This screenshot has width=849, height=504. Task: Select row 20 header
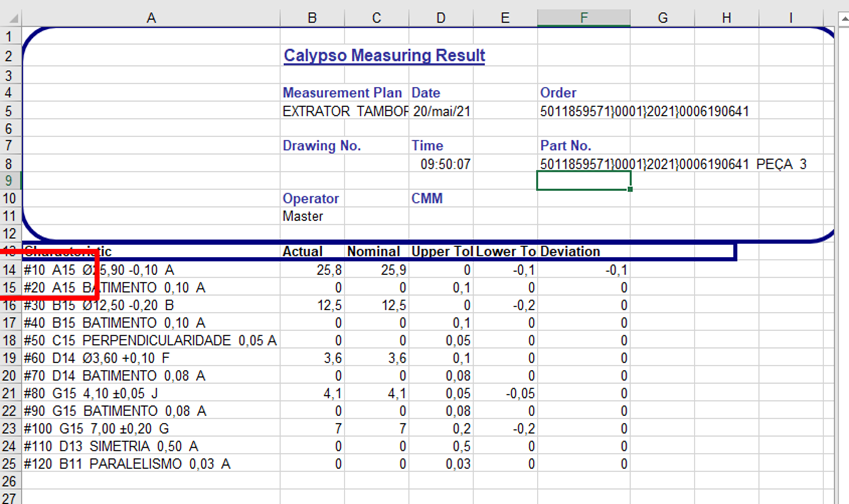(x=10, y=376)
